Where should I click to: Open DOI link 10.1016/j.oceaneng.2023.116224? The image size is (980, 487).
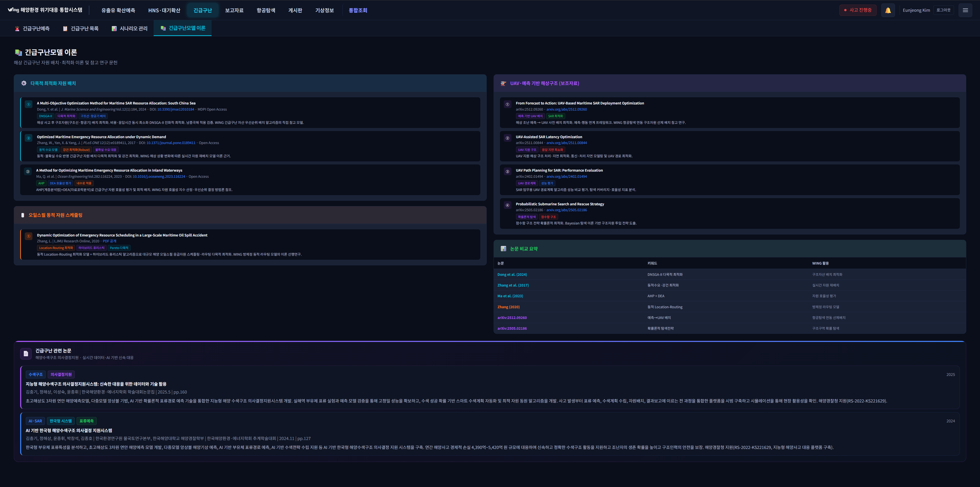click(x=159, y=176)
